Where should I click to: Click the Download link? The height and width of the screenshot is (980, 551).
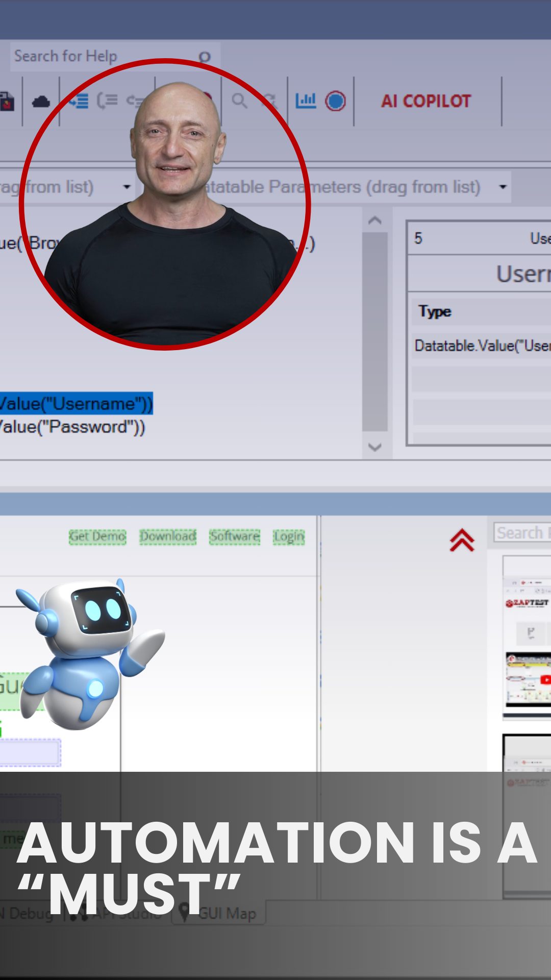(x=168, y=536)
